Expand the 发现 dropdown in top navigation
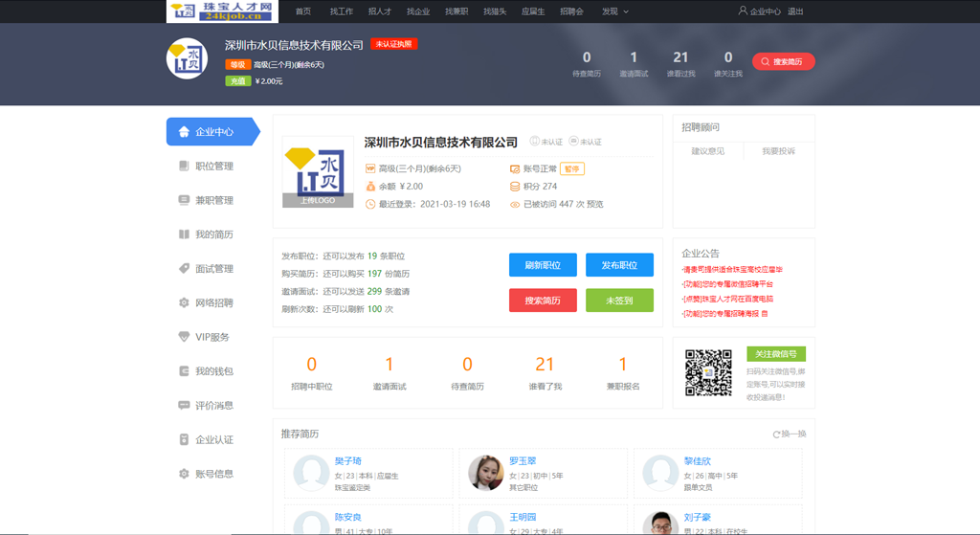The height and width of the screenshot is (535, 980). tap(615, 11)
